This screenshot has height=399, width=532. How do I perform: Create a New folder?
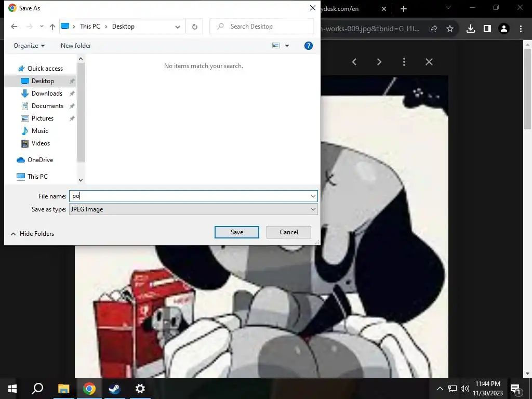[76, 46]
